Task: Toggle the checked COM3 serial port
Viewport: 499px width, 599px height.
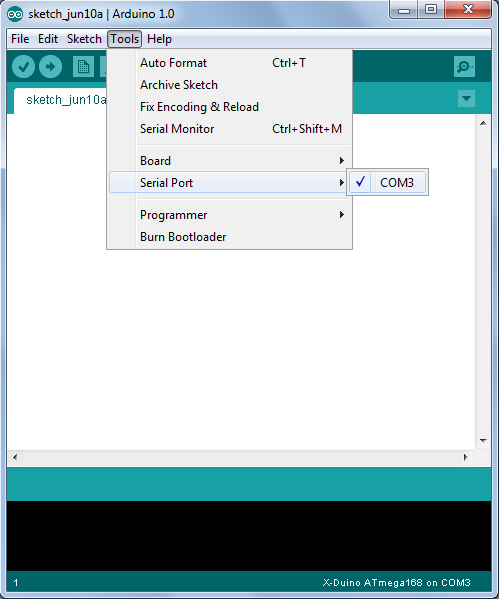Action: tap(387, 182)
